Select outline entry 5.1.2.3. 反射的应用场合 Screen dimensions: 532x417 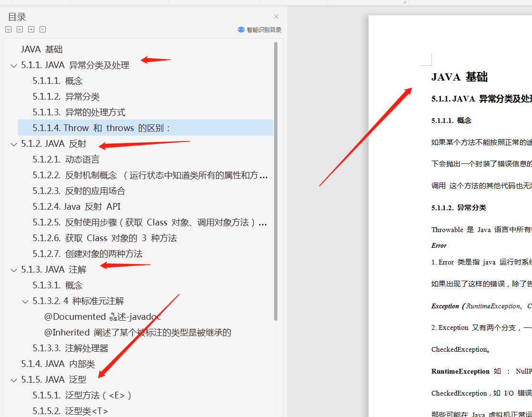(79, 191)
